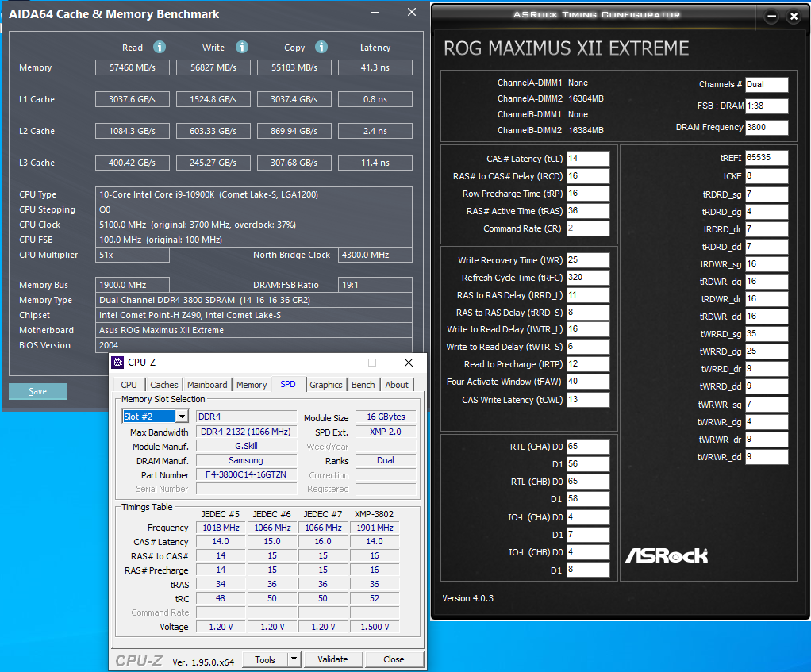Close the ASRock Timing Configurator window
This screenshot has width=811, height=672.
[794, 17]
